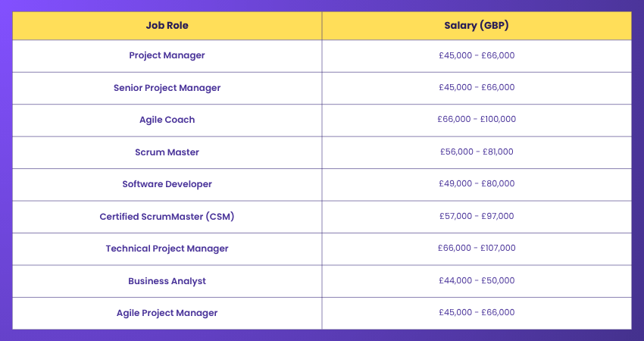Click the Salary (GBP) column header
644x341 pixels.
coord(476,25)
